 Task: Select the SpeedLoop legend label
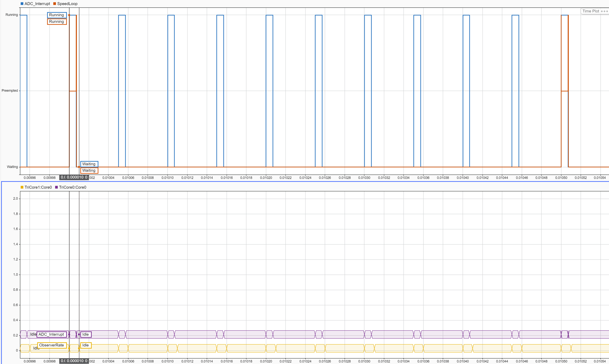click(67, 4)
